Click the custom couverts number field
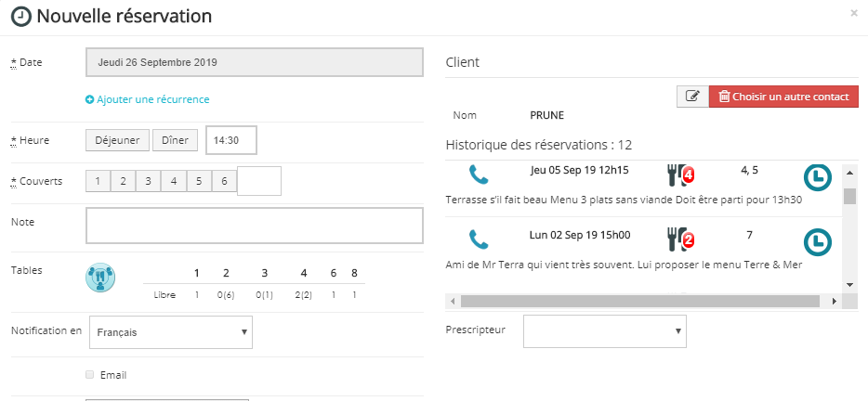Screen dimensions: 868x401 259,181
